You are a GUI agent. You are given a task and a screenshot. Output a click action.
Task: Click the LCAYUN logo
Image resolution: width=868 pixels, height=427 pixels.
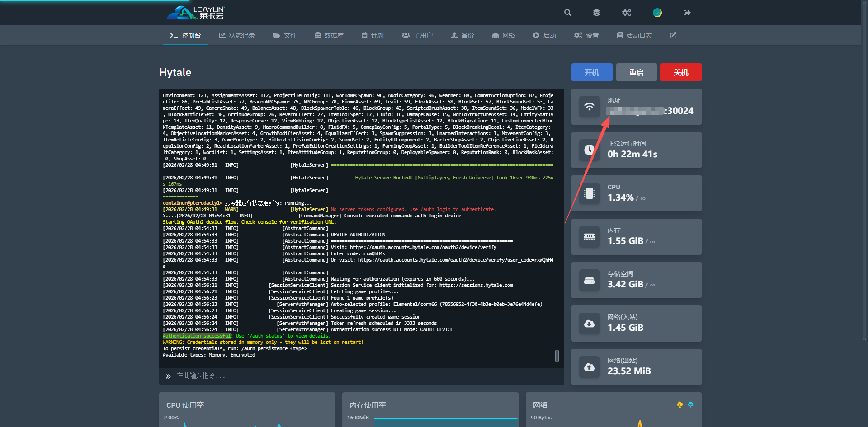click(x=196, y=13)
